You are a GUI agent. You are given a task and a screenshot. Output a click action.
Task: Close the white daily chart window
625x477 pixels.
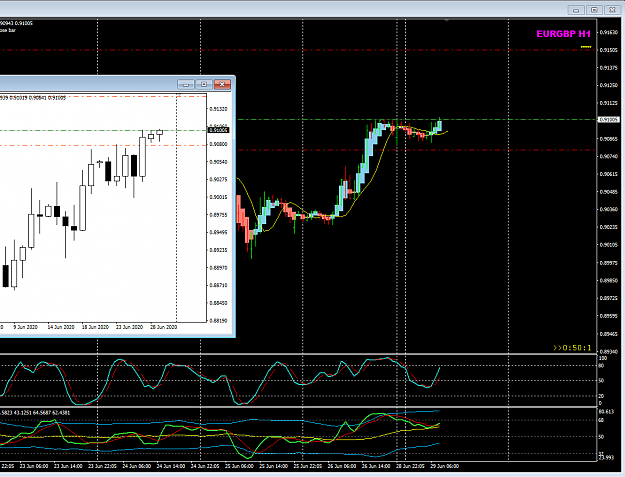[222, 84]
